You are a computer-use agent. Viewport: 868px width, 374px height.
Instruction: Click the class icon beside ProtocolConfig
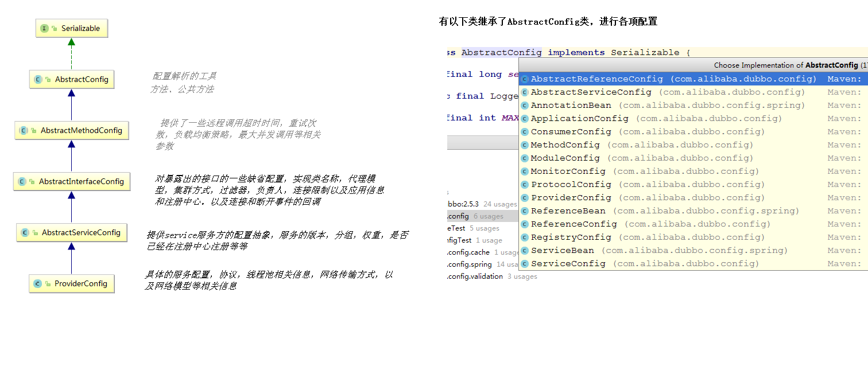tap(524, 185)
